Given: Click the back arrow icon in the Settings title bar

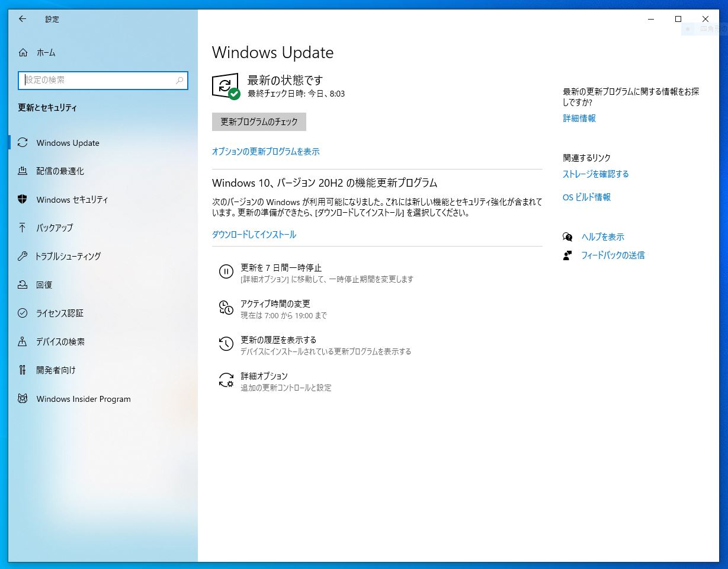Looking at the screenshot, I should pyautogui.click(x=23, y=19).
